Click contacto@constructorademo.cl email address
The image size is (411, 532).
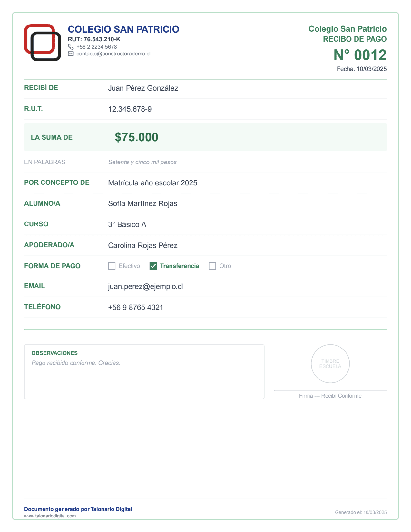(x=113, y=54)
